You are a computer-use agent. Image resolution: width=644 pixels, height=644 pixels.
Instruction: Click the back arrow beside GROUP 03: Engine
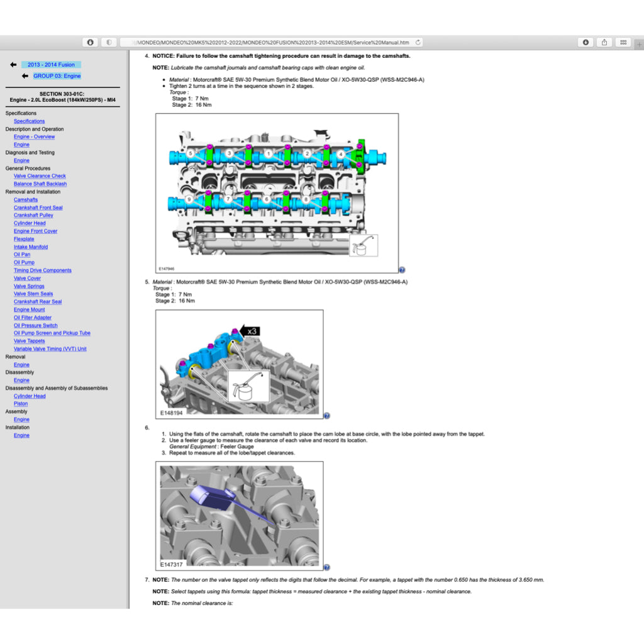click(x=25, y=76)
